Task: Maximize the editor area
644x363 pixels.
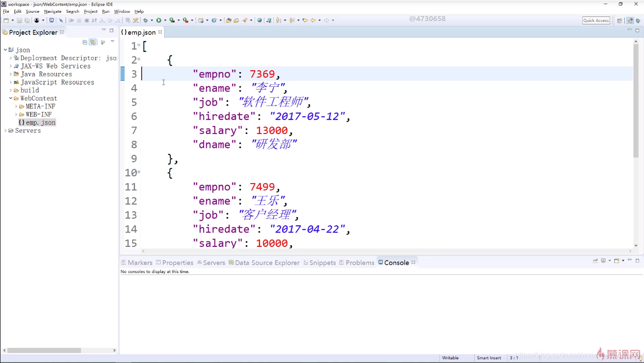Action: coord(637,30)
